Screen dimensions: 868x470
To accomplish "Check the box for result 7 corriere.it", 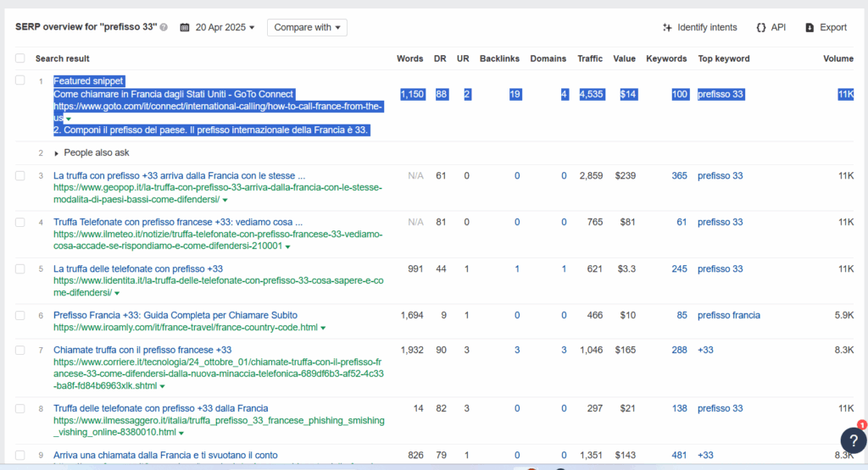I will point(20,350).
